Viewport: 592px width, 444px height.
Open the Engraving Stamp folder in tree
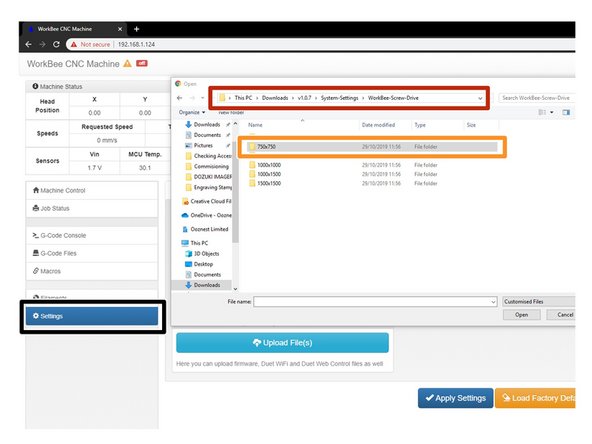(208, 187)
